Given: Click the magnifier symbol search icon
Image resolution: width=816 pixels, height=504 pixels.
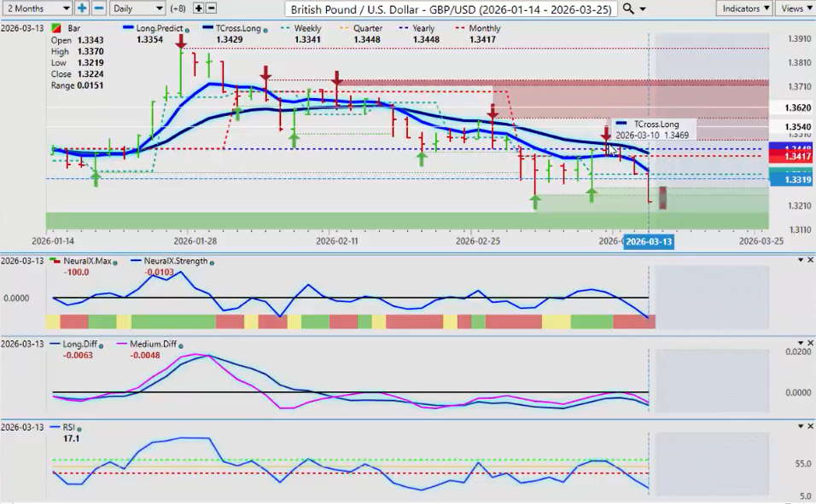Looking at the screenshot, I should [629, 9].
